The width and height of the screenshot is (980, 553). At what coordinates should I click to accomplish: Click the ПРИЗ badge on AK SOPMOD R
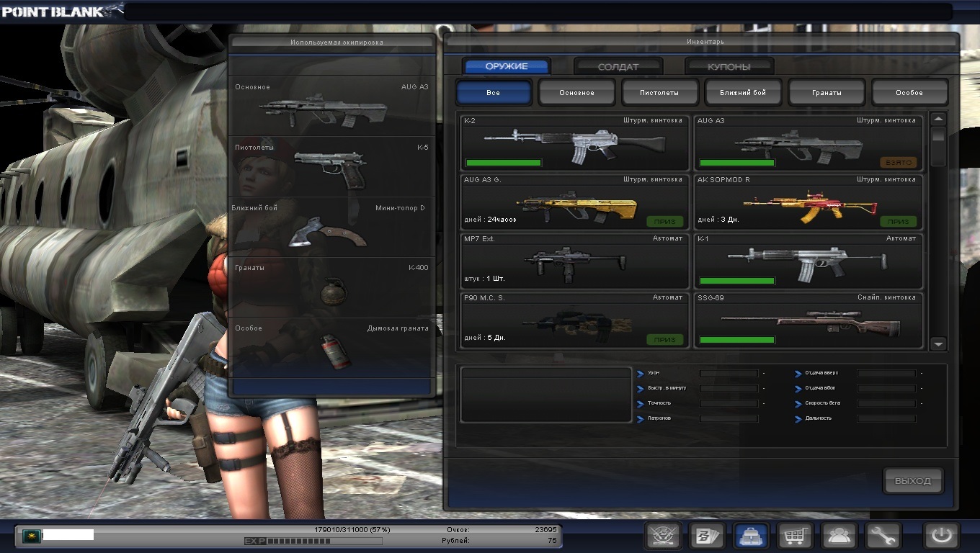tap(898, 222)
